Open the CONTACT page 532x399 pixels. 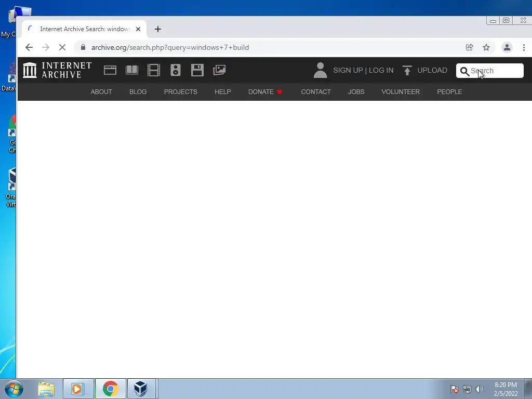316,92
